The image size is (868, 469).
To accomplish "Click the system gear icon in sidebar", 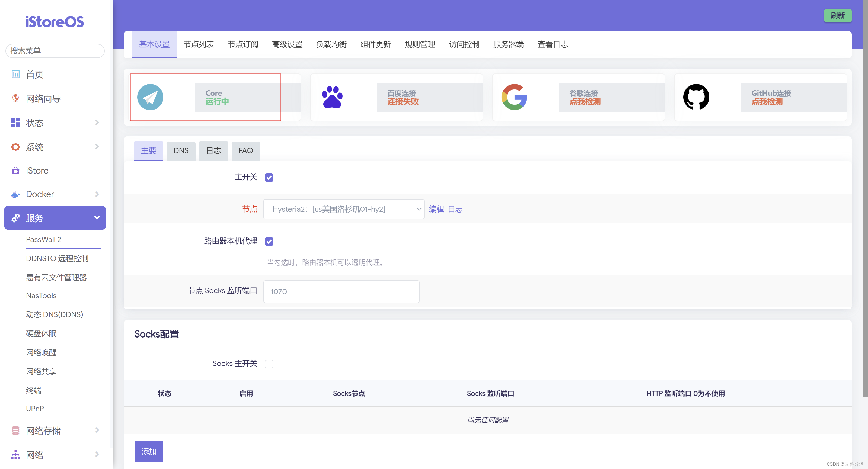I will (x=15, y=147).
